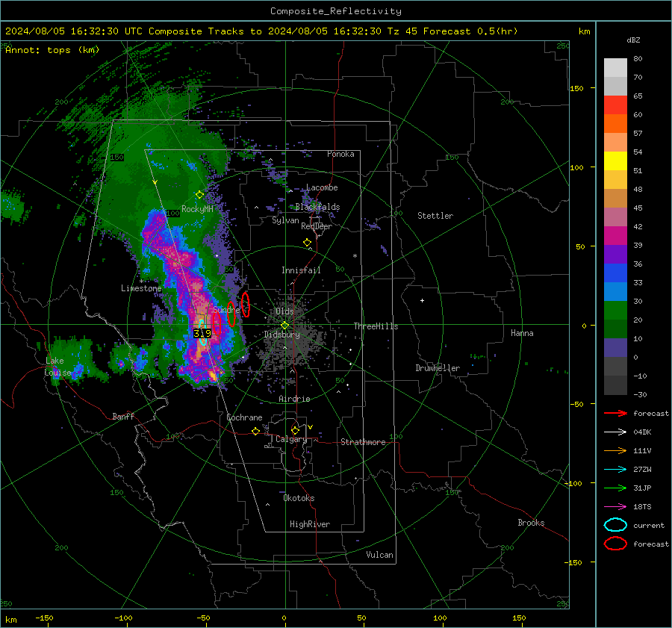Click the Airdrie city label
672x628 pixels.
pyautogui.click(x=294, y=399)
